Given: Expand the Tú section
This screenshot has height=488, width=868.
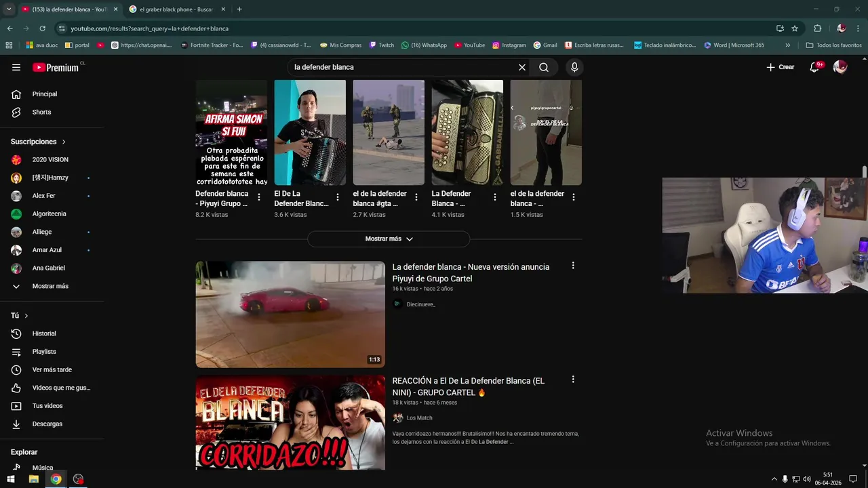Looking at the screenshot, I should pyautogui.click(x=20, y=316).
